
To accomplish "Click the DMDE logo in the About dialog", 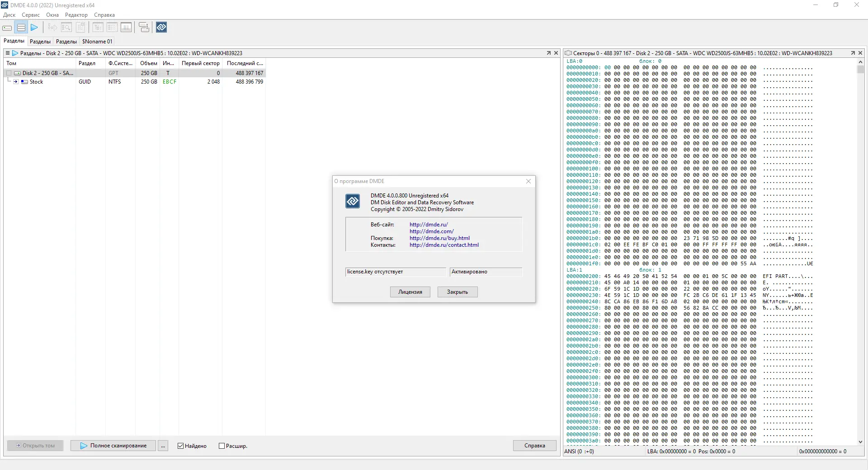I will 353,201.
